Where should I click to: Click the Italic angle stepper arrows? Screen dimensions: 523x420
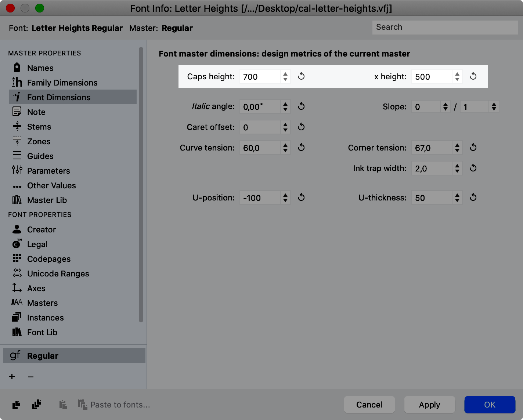click(285, 107)
